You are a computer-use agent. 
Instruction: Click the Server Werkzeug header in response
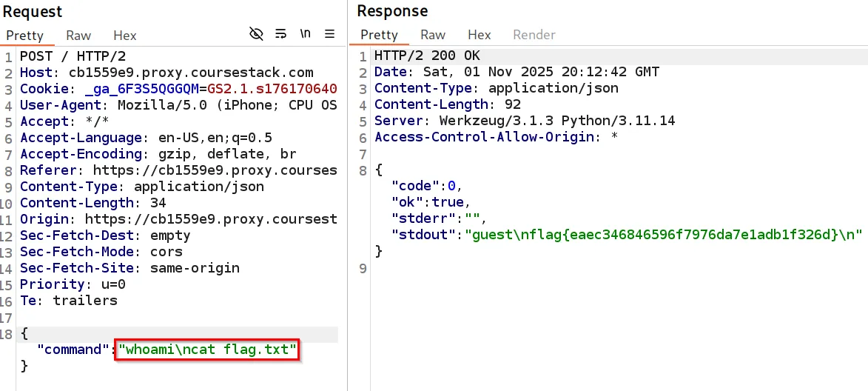pos(525,121)
